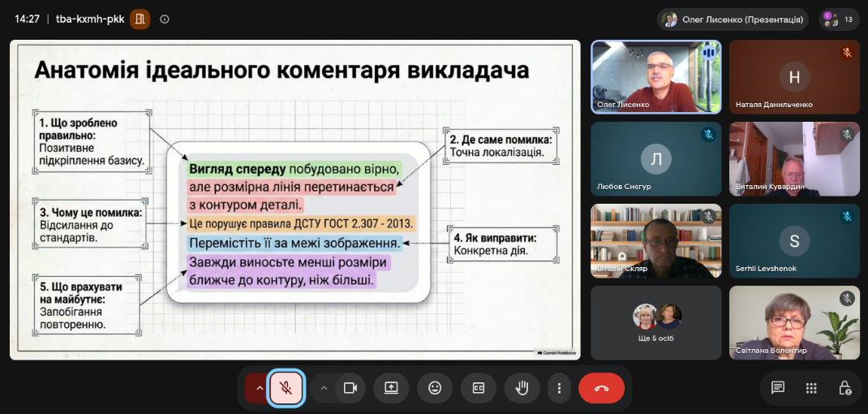Click the meeting info icon by meeting code

(165, 19)
